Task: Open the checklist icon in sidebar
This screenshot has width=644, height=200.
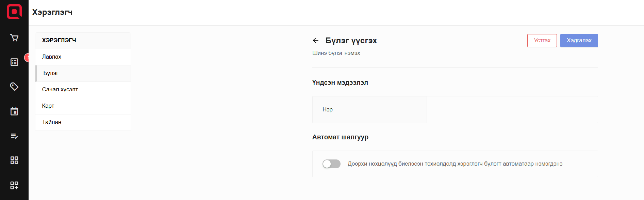Action: coord(14,136)
